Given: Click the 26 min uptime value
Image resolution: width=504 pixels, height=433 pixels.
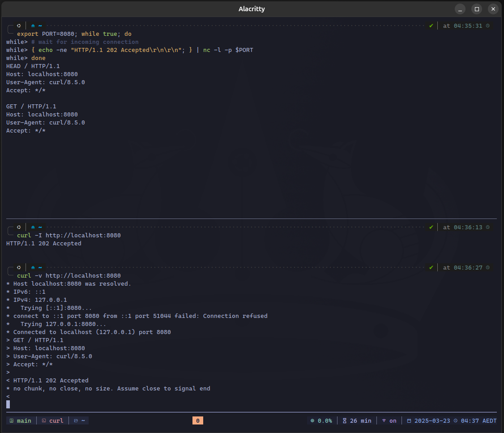Looking at the screenshot, I should [x=361, y=420].
